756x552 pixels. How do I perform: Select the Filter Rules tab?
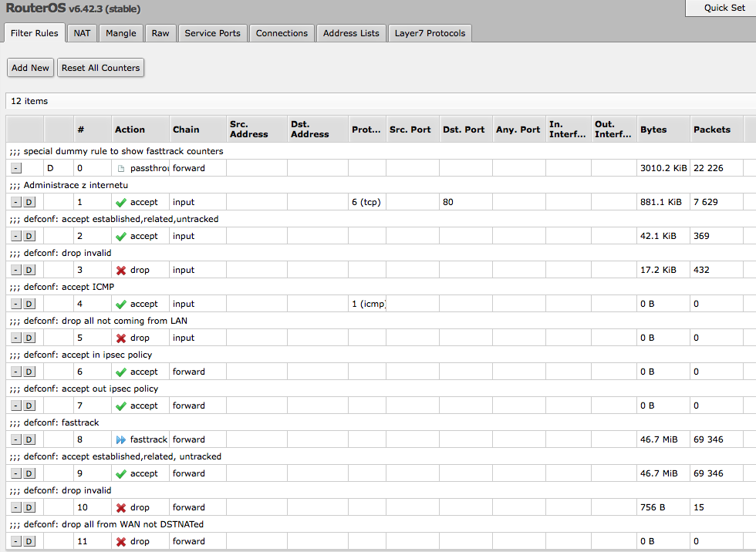point(34,33)
